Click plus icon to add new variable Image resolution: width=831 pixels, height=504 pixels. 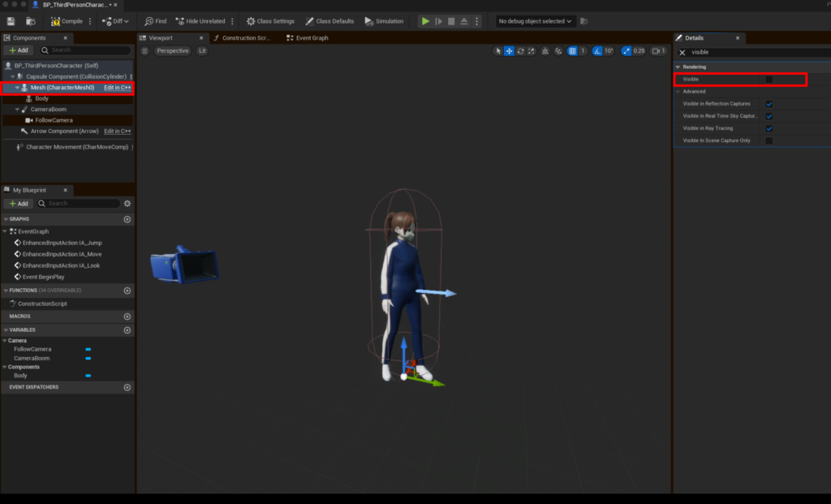click(x=127, y=330)
